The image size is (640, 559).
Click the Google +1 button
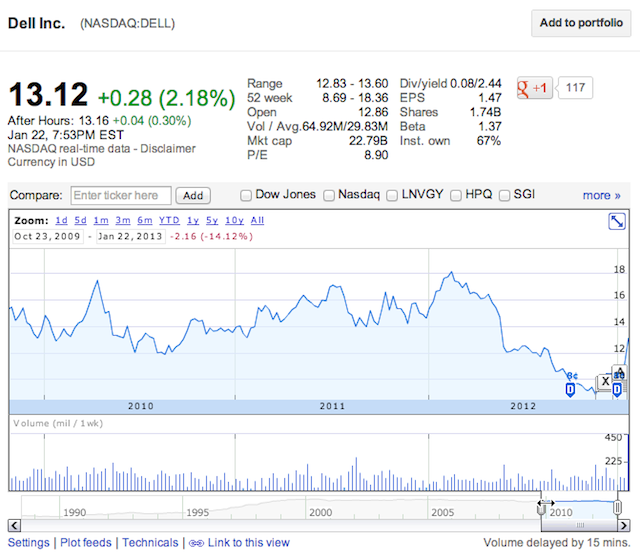(x=534, y=88)
